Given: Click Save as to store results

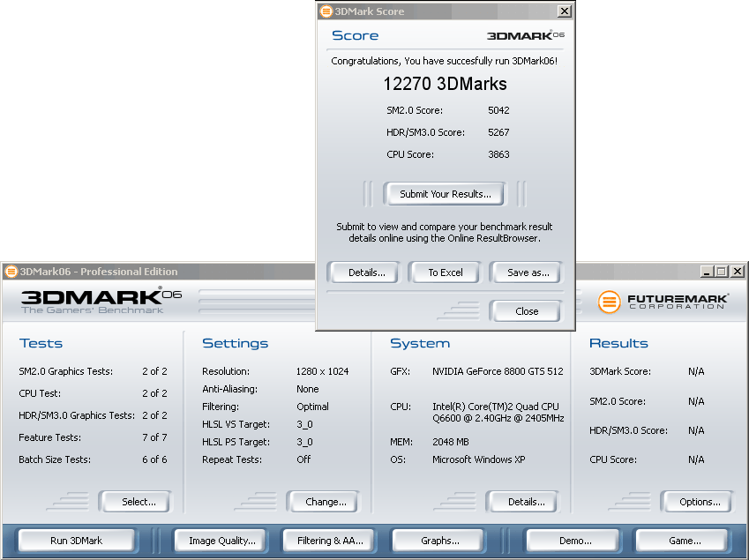Looking at the screenshot, I should pos(528,273).
